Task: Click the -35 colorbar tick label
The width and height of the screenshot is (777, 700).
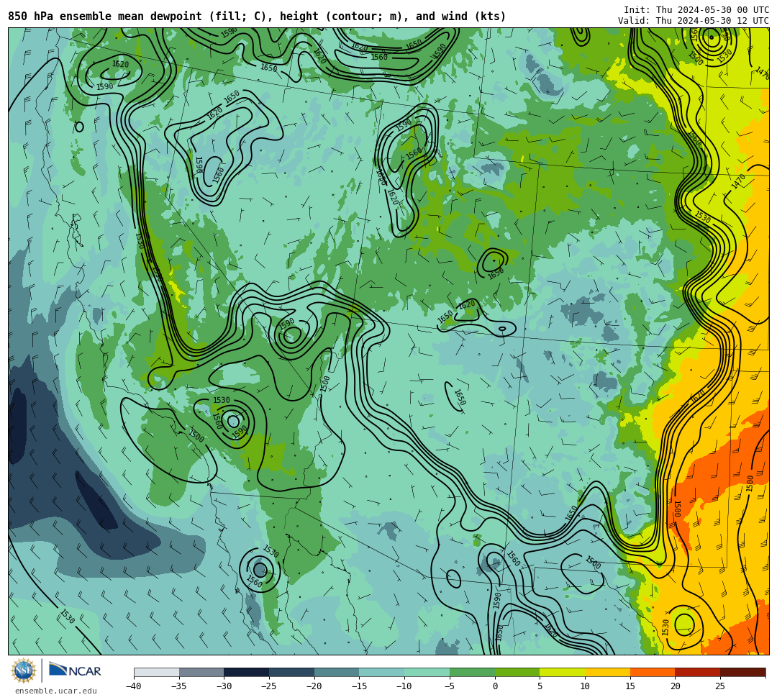Action: [x=179, y=686]
